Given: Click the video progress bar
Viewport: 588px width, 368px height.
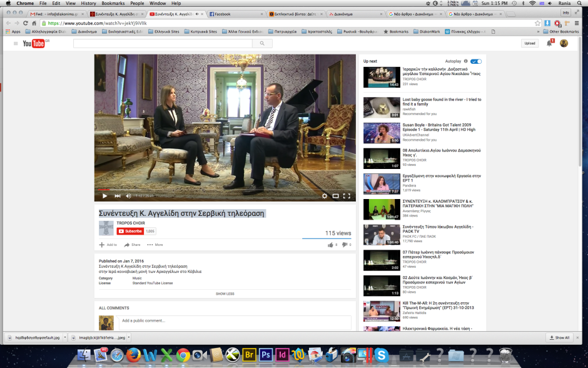Looking at the screenshot, I should click(x=225, y=189).
